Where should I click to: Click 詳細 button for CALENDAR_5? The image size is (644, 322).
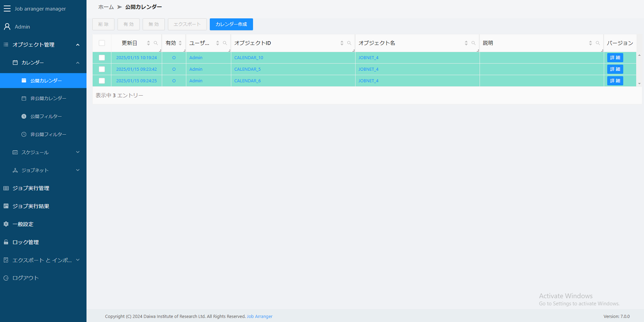615,69
